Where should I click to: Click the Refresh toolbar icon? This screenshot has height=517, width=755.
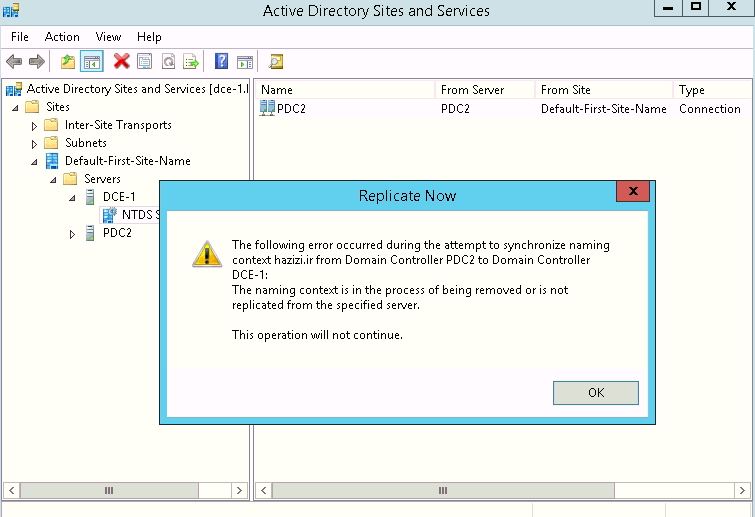[168, 62]
